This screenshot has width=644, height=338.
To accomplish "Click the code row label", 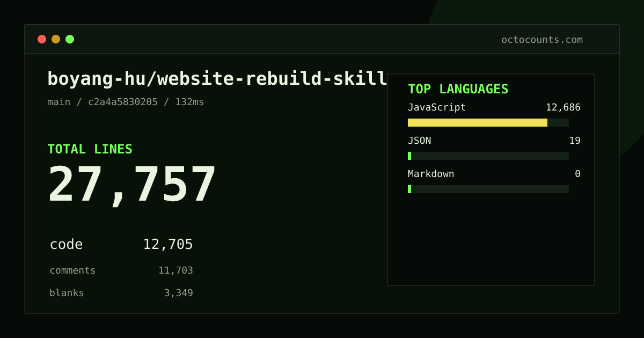I will pos(66,245).
